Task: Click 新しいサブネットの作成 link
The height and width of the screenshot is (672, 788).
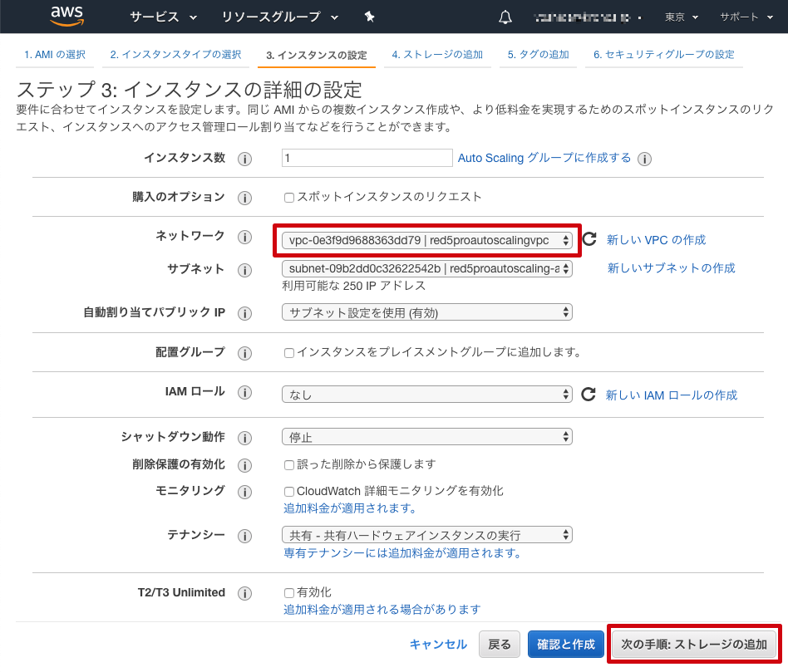Action: click(x=672, y=267)
